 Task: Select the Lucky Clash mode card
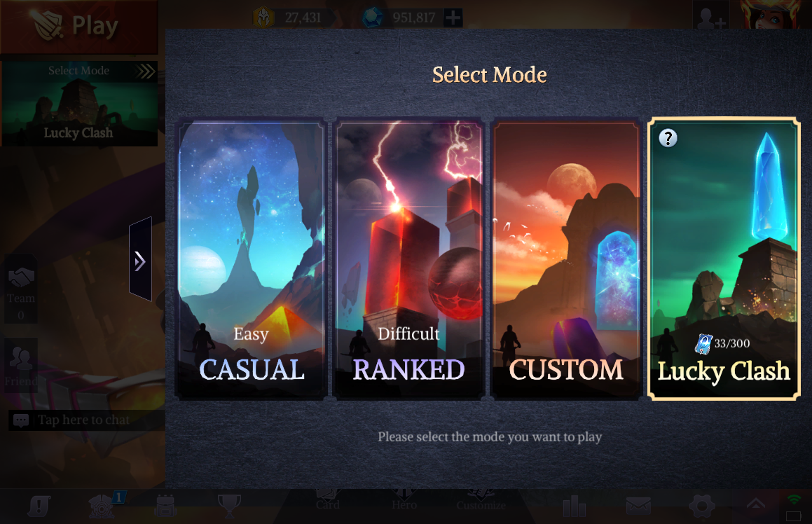(724, 259)
